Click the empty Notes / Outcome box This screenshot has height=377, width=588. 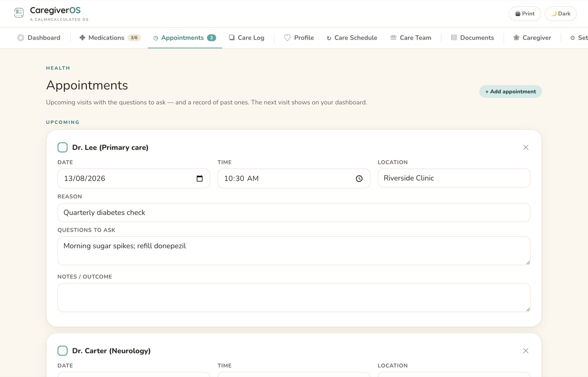coord(294,298)
